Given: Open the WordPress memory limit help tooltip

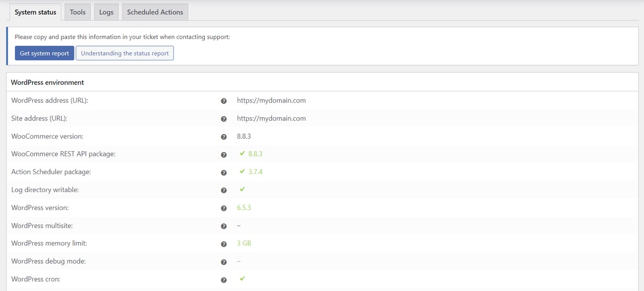Looking at the screenshot, I should (223, 244).
